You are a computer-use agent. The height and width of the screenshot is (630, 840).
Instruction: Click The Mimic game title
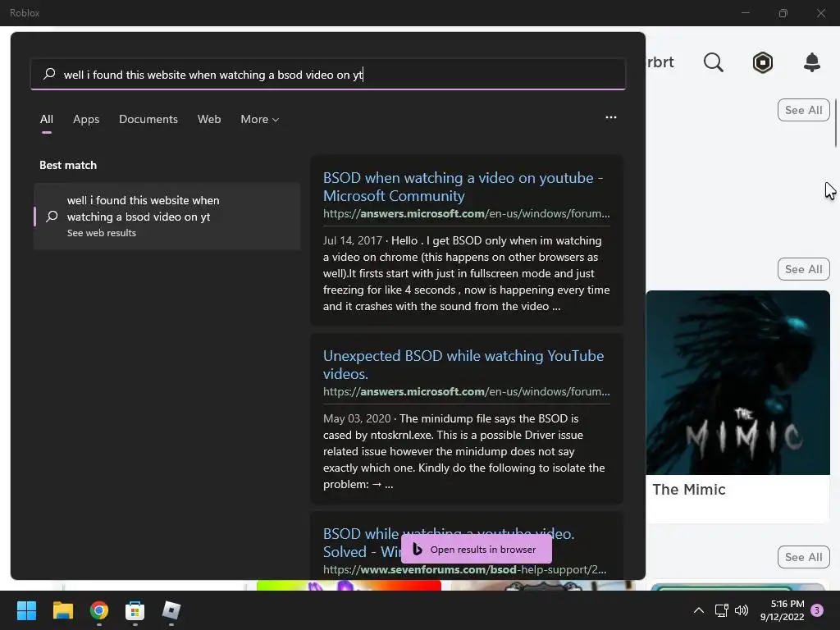689,490
